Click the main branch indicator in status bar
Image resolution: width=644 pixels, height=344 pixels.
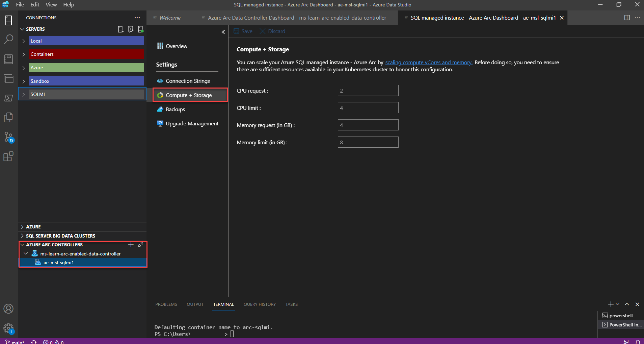click(15, 342)
